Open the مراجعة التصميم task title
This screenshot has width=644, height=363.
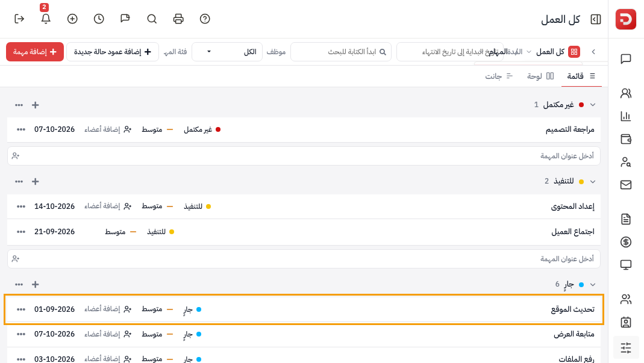point(570,129)
